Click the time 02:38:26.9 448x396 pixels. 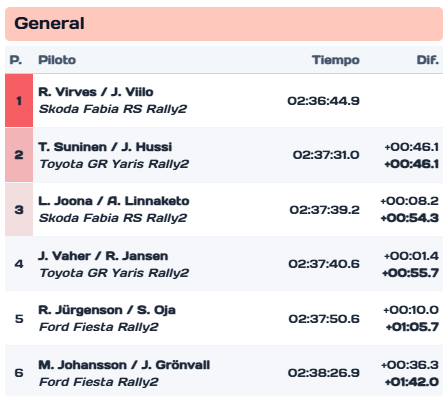point(324,373)
